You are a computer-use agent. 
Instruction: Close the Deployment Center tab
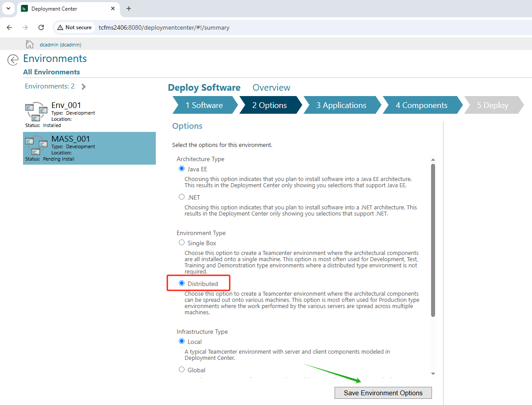(x=113, y=8)
